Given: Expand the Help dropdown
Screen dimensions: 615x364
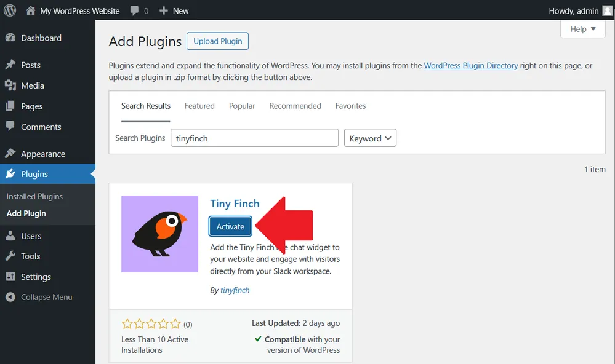Looking at the screenshot, I should (582, 29).
